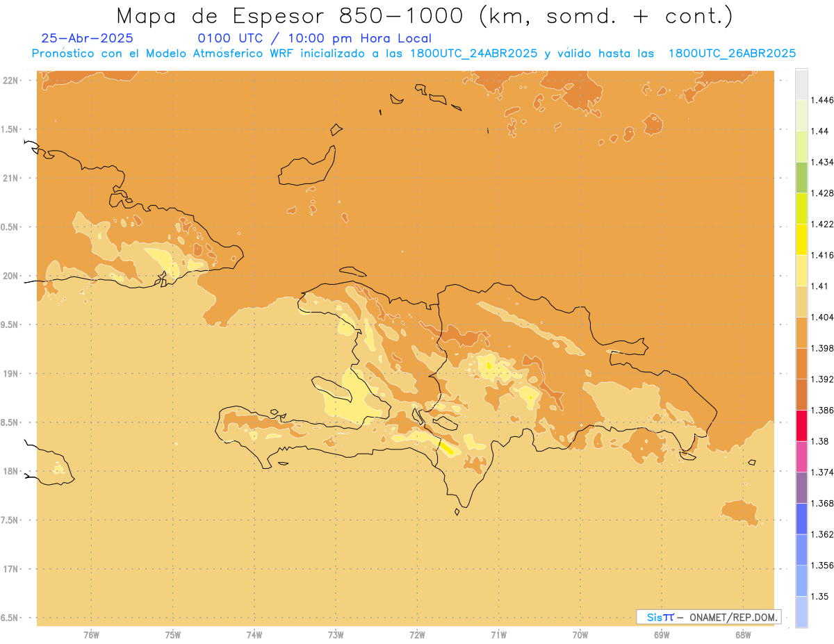The height and width of the screenshot is (644, 834).
Task: Click the longitude axis label '69W'
Action: (x=661, y=635)
